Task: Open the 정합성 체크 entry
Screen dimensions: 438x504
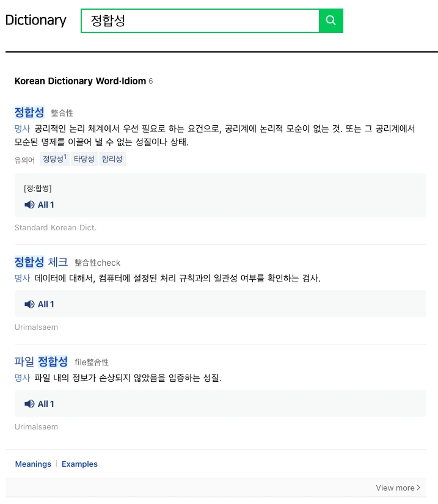Action: pyautogui.click(x=41, y=262)
